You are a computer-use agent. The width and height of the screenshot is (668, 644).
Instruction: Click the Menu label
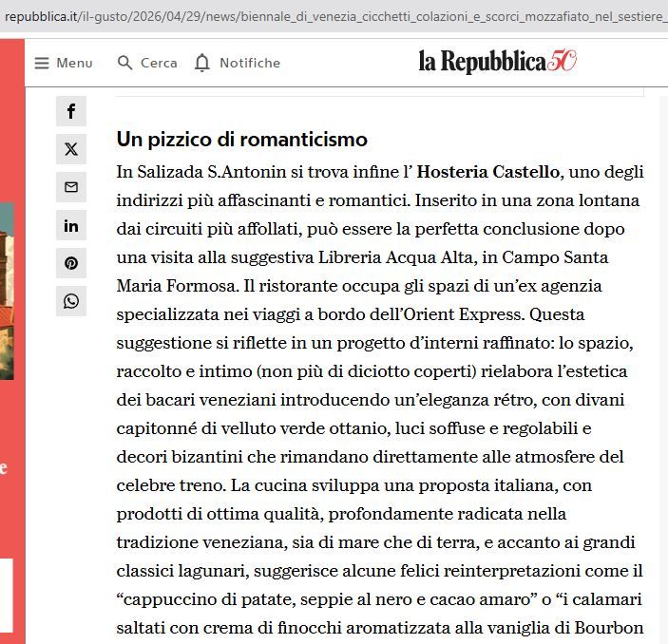74,63
